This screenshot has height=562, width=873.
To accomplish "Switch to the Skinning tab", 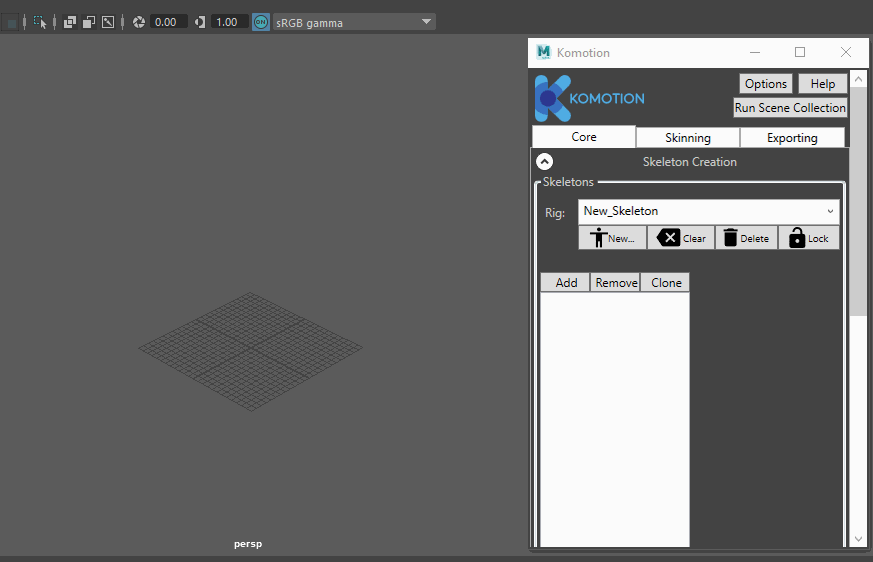I will coord(688,138).
